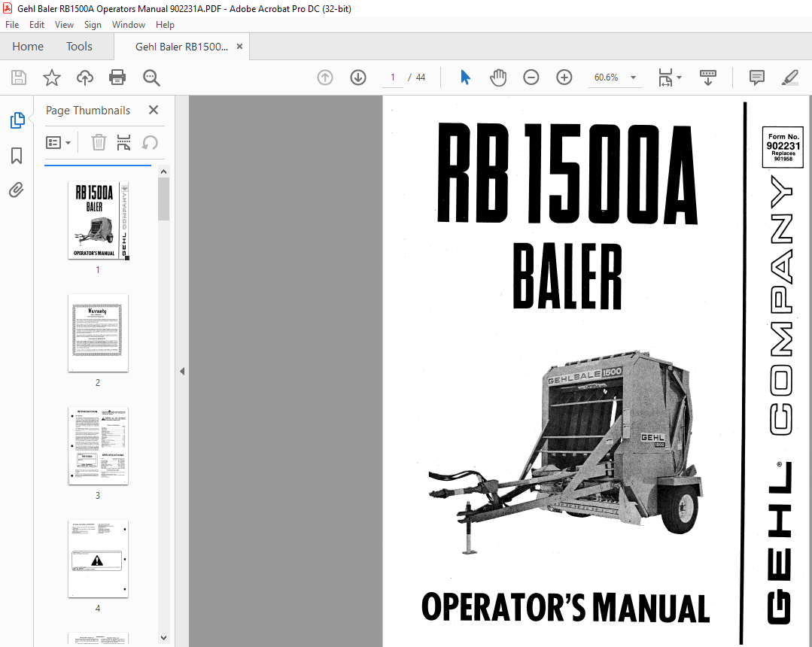This screenshot has width=812, height=647.
Task: Open the Edit menu
Action: point(36,24)
